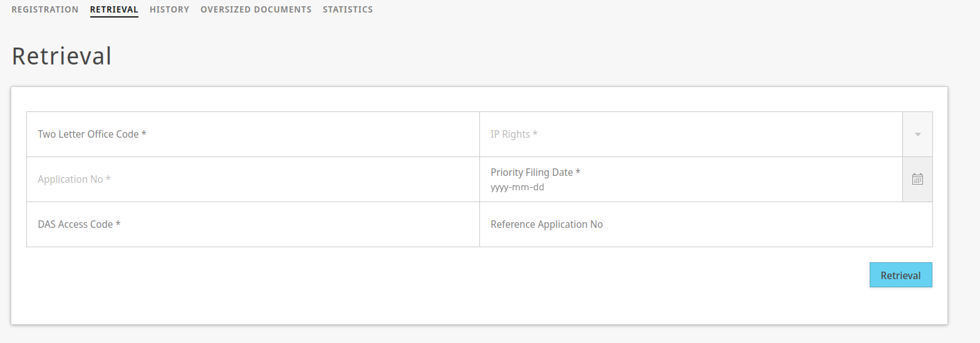Click the asterisk after IP Rights
This screenshot has width=980, height=343.
(535, 135)
